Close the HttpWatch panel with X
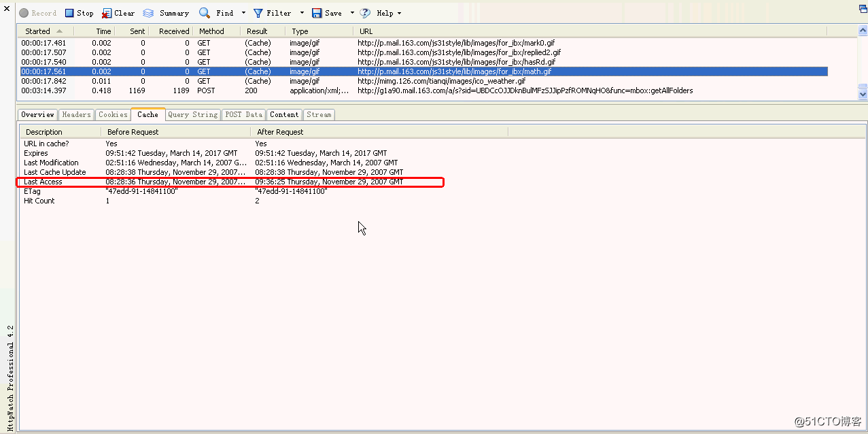The height and width of the screenshot is (434, 868). pyautogui.click(x=7, y=10)
